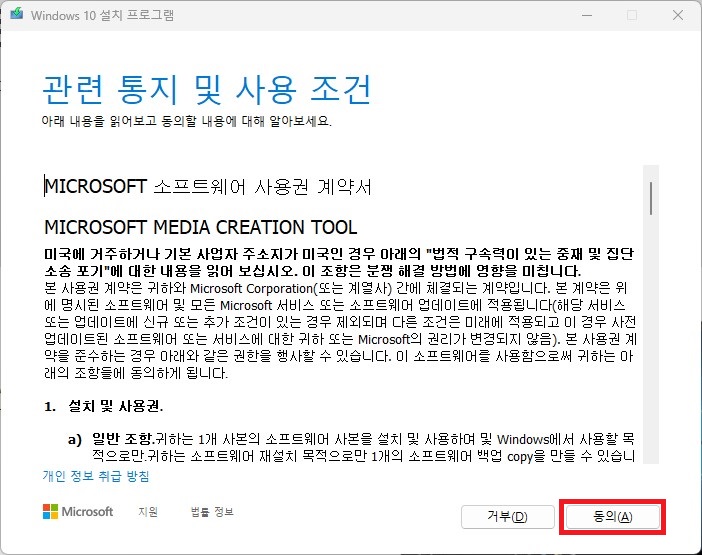Open the 지원 support link
This screenshot has width=702, height=555.
[x=148, y=512]
